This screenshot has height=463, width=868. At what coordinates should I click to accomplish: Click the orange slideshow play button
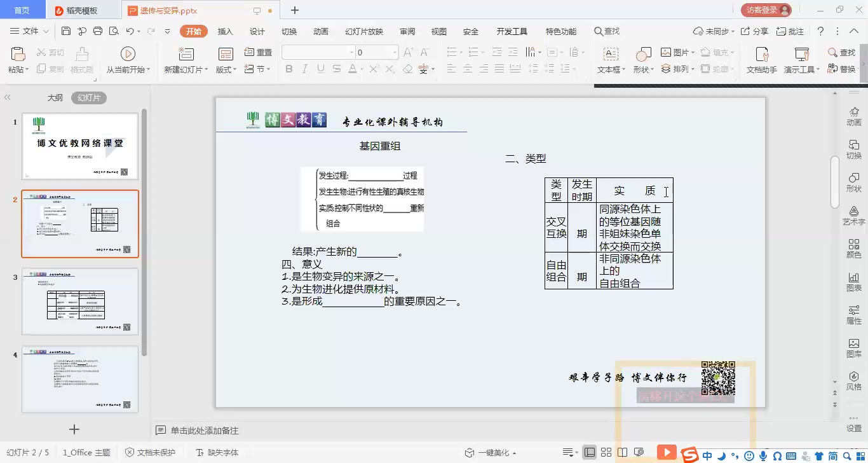pos(666,452)
